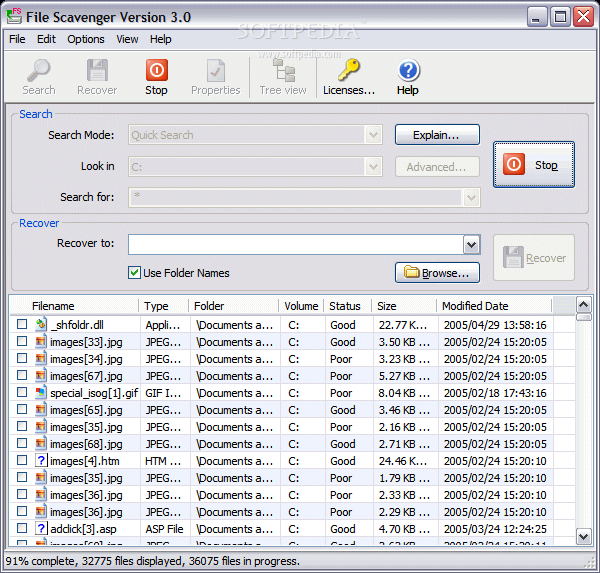The width and height of the screenshot is (600, 573).
Task: Check the special_isog[1].gif row checkbox
Action: coord(22,392)
